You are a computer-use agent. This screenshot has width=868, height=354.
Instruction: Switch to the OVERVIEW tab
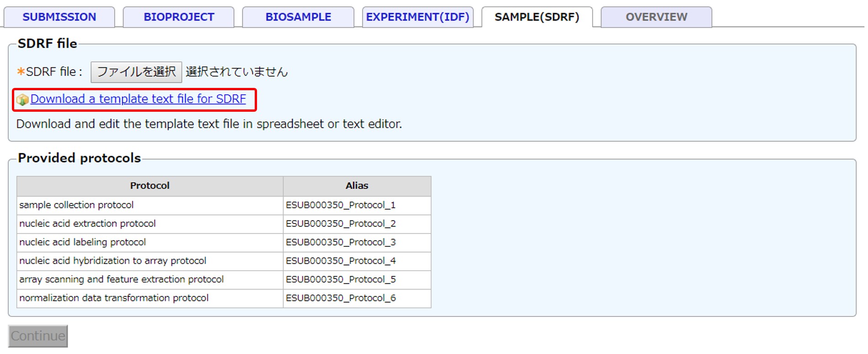[656, 17]
